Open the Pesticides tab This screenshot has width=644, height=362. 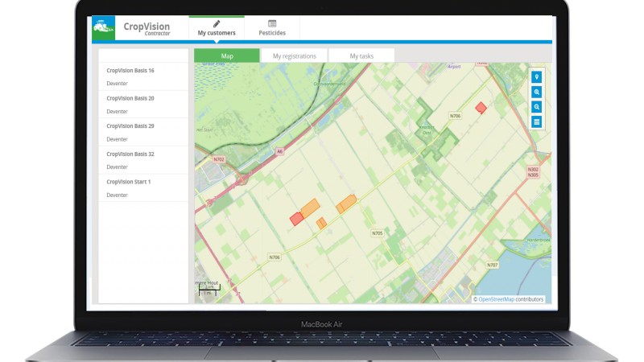272,28
